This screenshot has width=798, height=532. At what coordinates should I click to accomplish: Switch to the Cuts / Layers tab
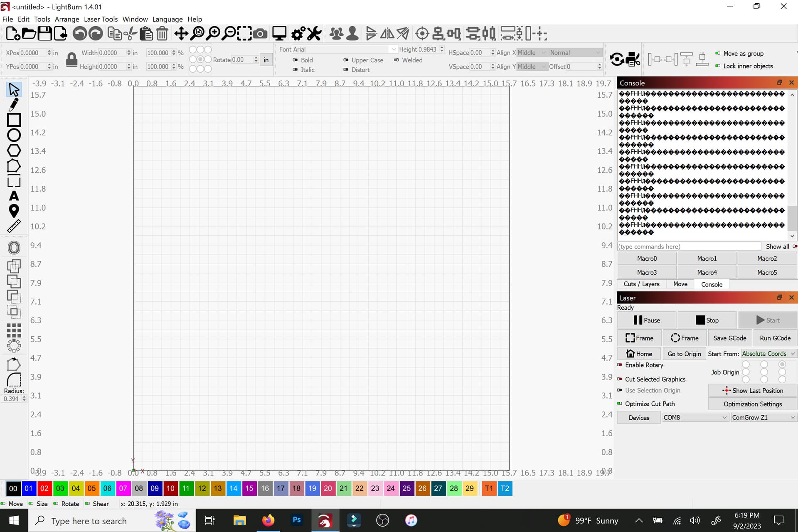pyautogui.click(x=641, y=284)
